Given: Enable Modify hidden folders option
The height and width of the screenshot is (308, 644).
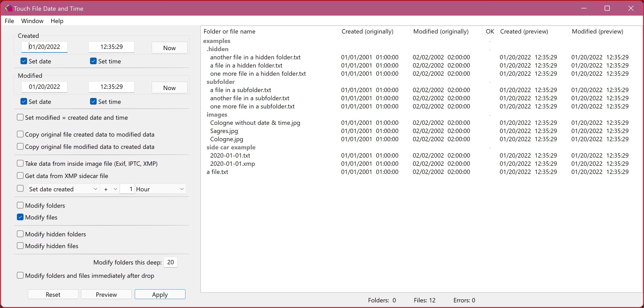Looking at the screenshot, I should (x=20, y=234).
